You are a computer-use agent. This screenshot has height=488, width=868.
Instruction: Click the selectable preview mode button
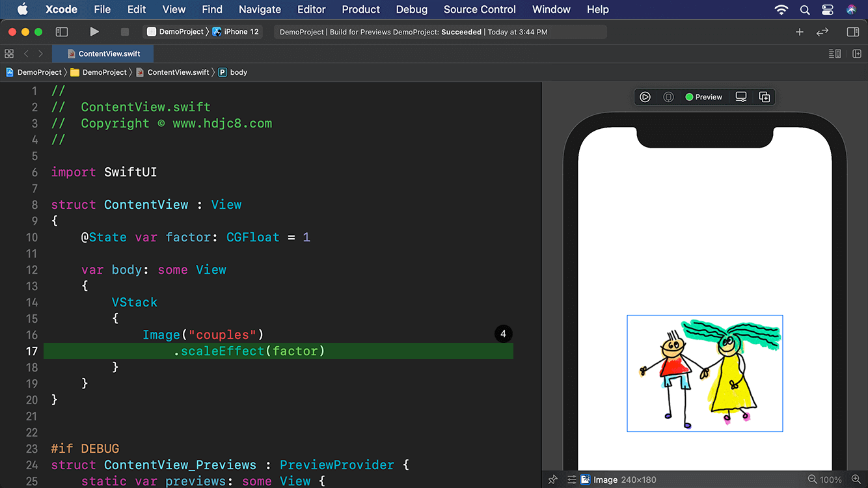(668, 97)
